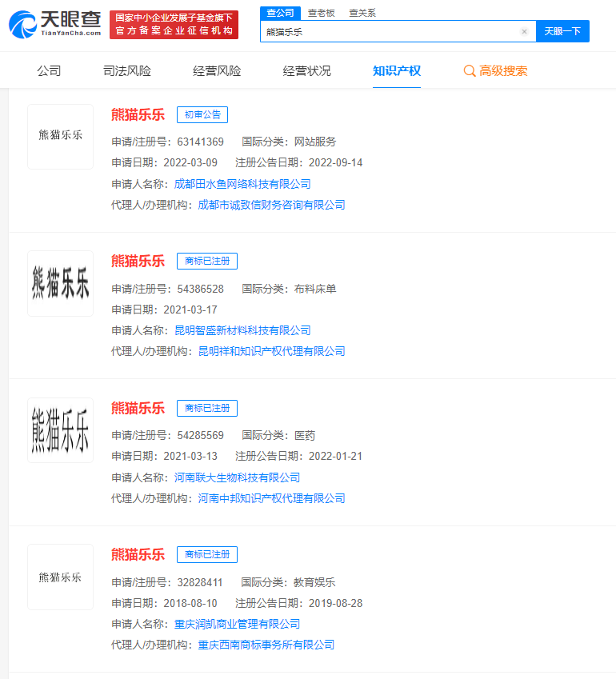Open trademark thumbnail for registration 32828411
Viewport: 616px width, 679px height.
[x=60, y=577]
